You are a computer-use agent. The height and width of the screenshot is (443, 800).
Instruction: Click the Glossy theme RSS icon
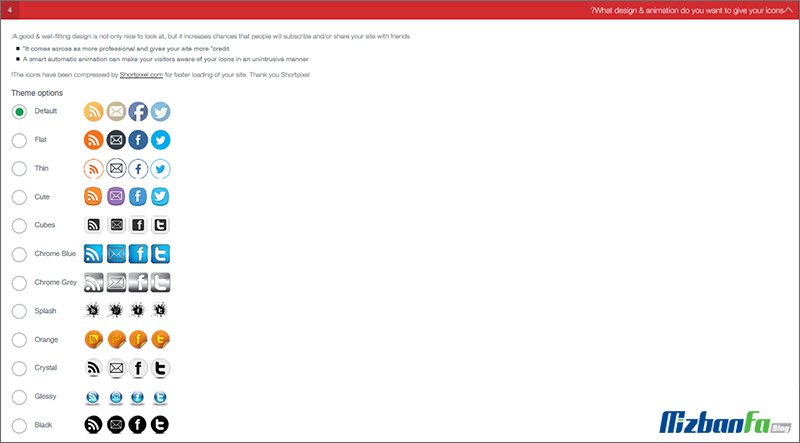click(x=93, y=397)
